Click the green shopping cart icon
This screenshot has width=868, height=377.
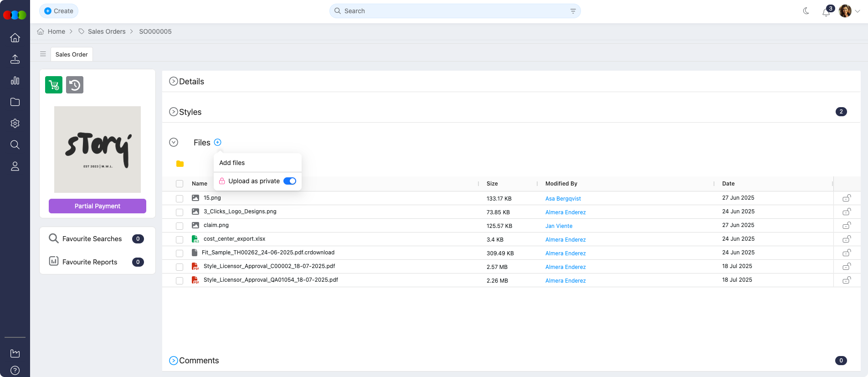click(x=54, y=85)
